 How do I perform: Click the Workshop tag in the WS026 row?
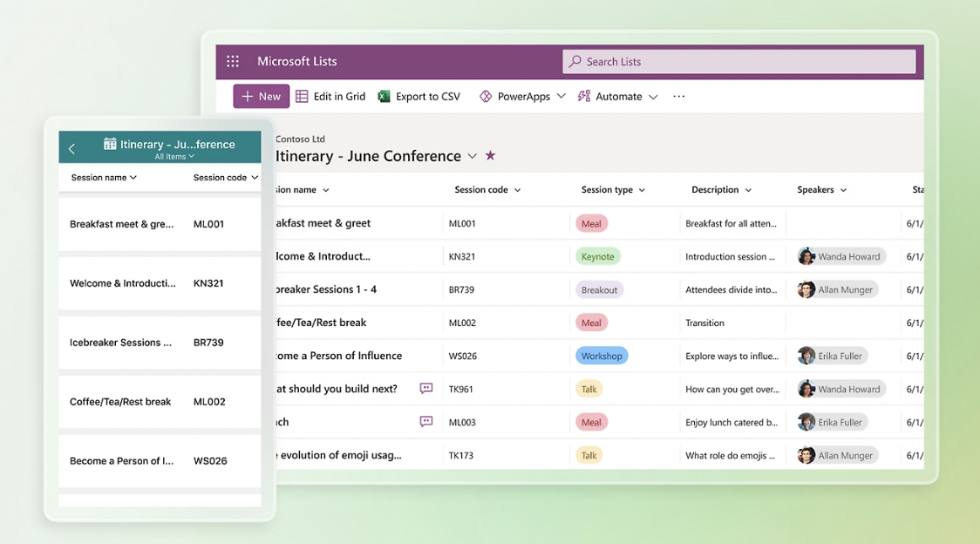click(602, 356)
